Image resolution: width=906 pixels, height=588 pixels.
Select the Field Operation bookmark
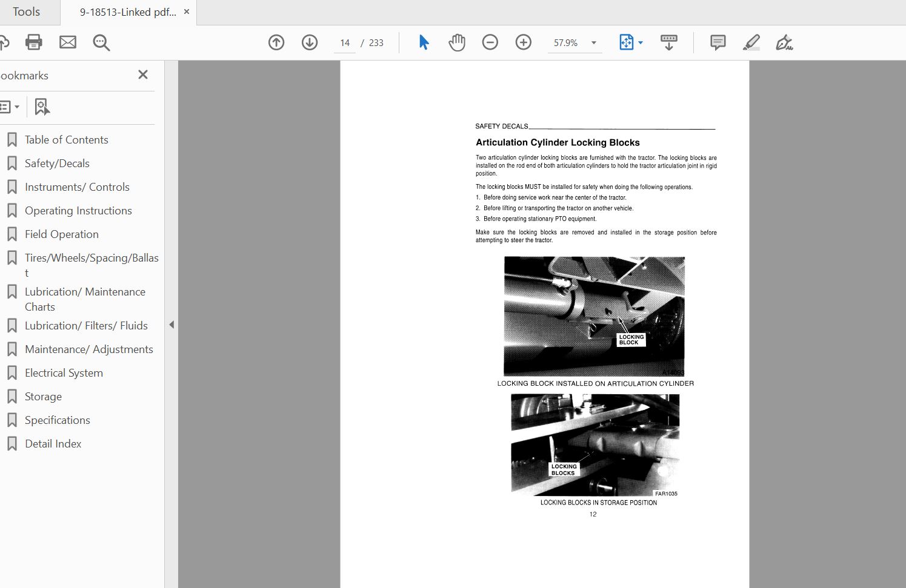click(x=62, y=234)
